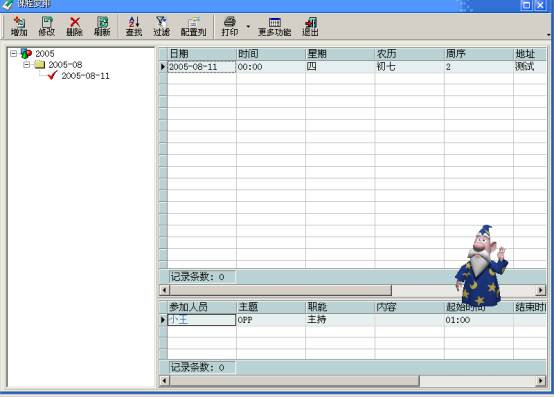Click right arrow of upper horizontal scrollbar
This screenshot has width=554, height=397.
[540, 290]
